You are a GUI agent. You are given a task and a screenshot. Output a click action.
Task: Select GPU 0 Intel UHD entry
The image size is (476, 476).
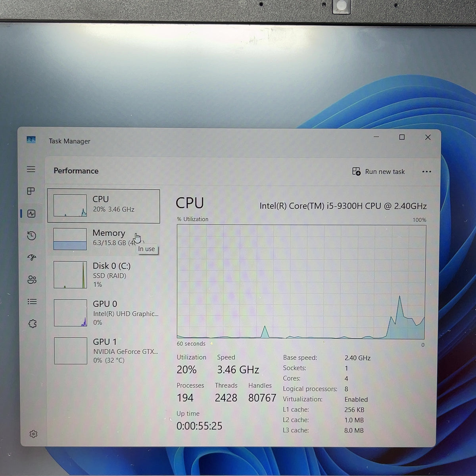pyautogui.click(x=104, y=313)
